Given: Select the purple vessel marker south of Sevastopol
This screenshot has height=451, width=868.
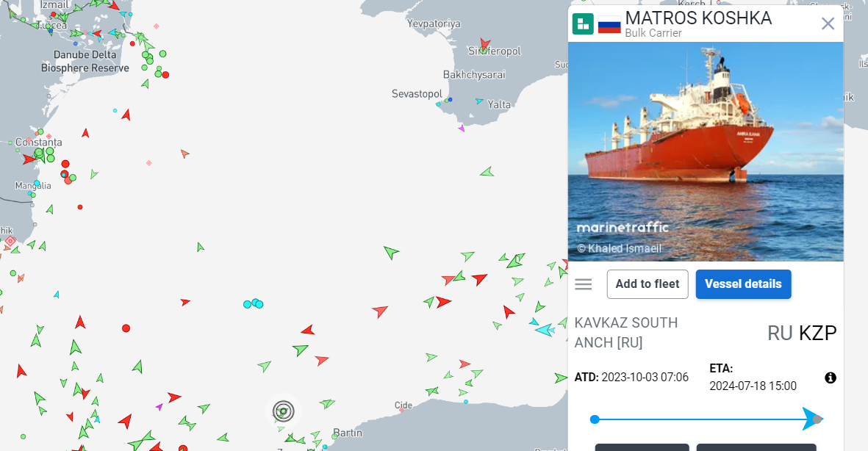Looking at the screenshot, I should coord(462,129).
